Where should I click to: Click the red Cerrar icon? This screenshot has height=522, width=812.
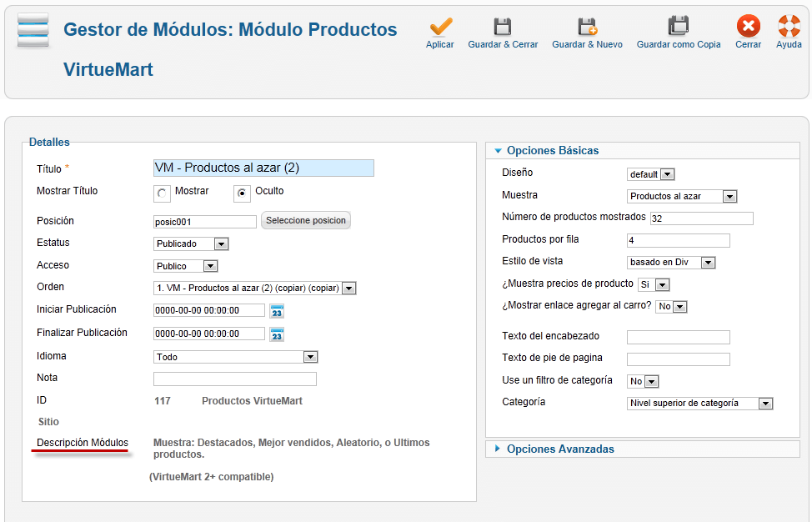tap(749, 25)
